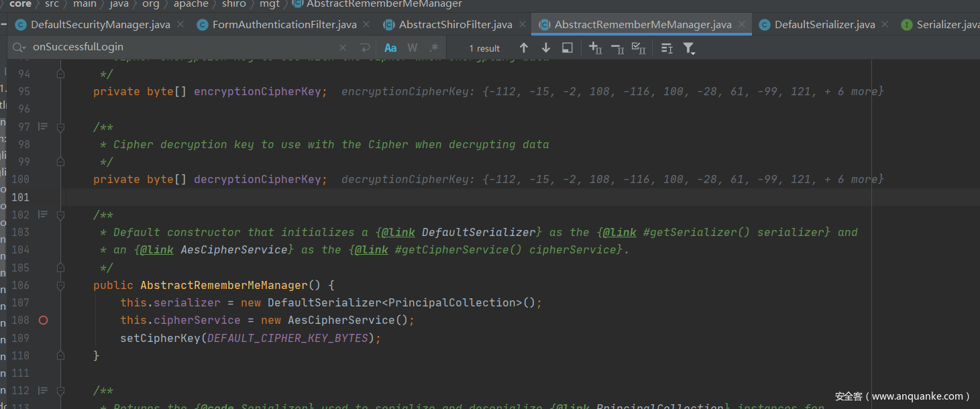Remove the breakpoint on line 108
Image resolution: width=980 pixels, height=409 pixels.
tap(43, 320)
